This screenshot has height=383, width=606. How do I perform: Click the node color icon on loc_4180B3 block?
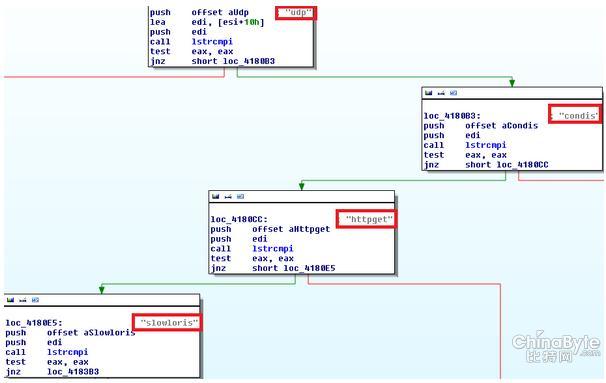pyautogui.click(x=428, y=93)
